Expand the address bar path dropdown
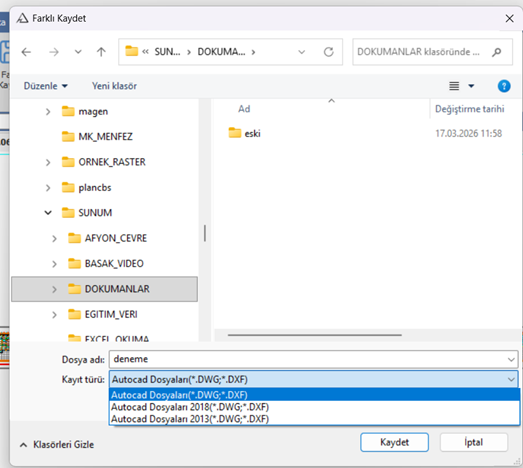 tap(302, 52)
